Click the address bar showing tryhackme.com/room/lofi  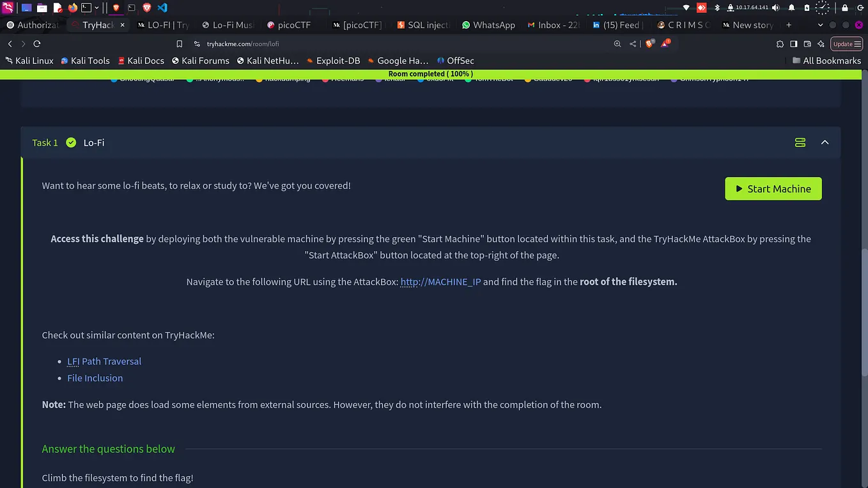click(243, 43)
